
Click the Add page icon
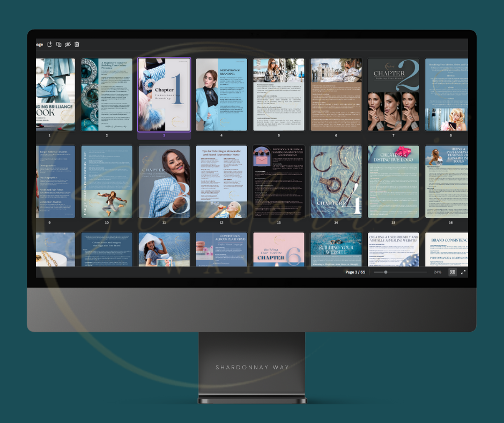(50, 45)
